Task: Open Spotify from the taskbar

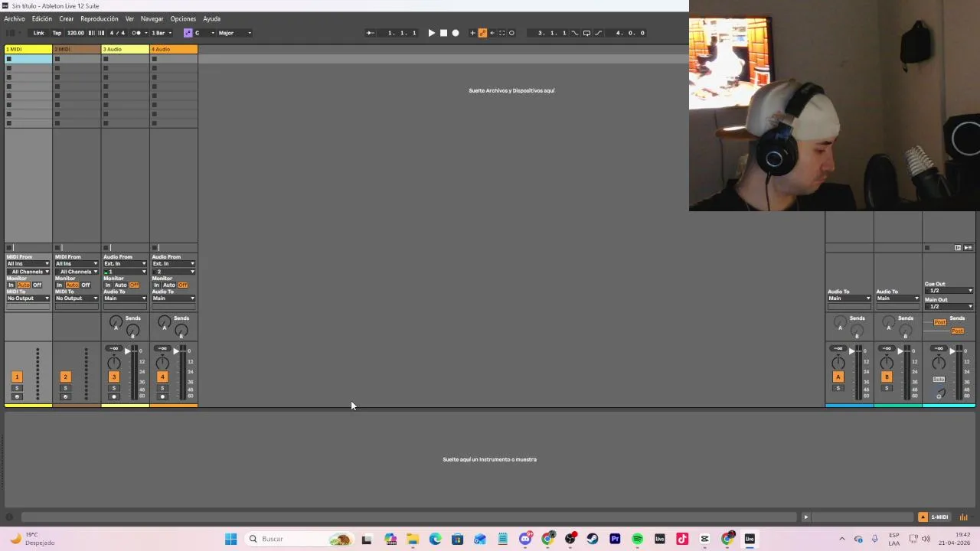Action: click(x=637, y=539)
